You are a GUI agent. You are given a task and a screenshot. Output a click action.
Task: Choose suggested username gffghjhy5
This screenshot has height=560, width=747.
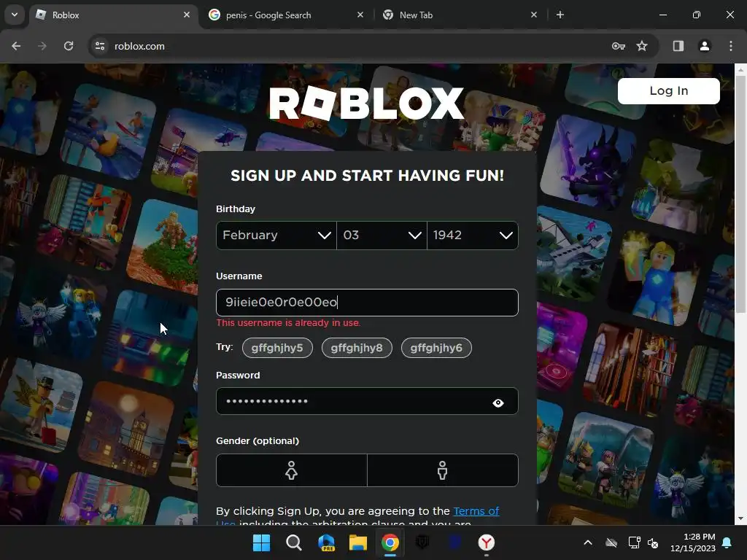[x=277, y=348]
